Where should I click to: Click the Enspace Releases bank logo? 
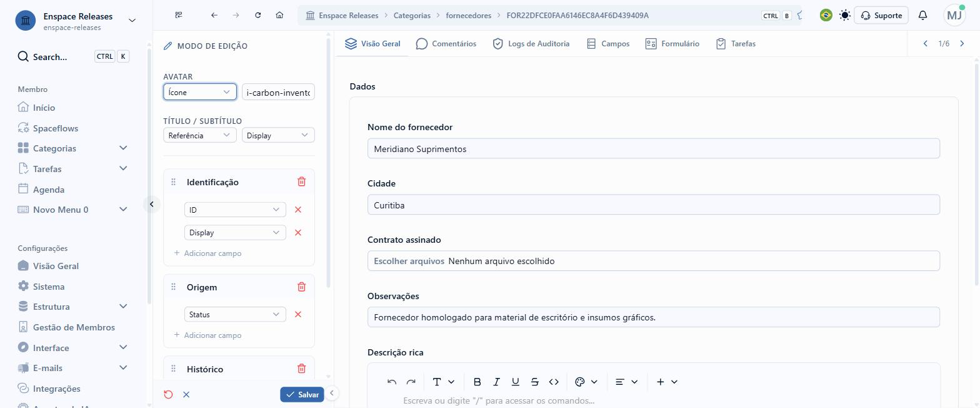(x=25, y=21)
